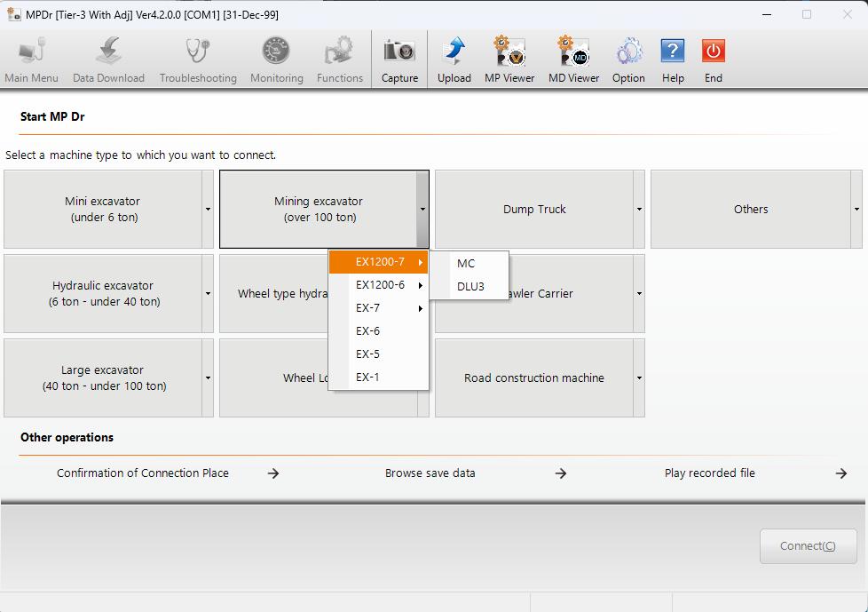This screenshot has height=612, width=868.
Task: Expand Mini excavator dropdown arrow
Action: click(208, 210)
